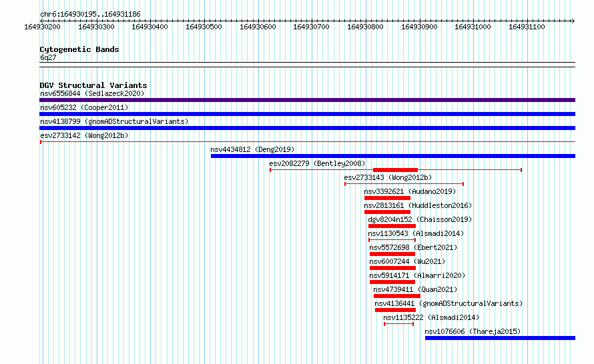Screen dimensions: 594x364
Task: Click the esv2733142 (Wong2012b) label
Action: (x=84, y=135)
